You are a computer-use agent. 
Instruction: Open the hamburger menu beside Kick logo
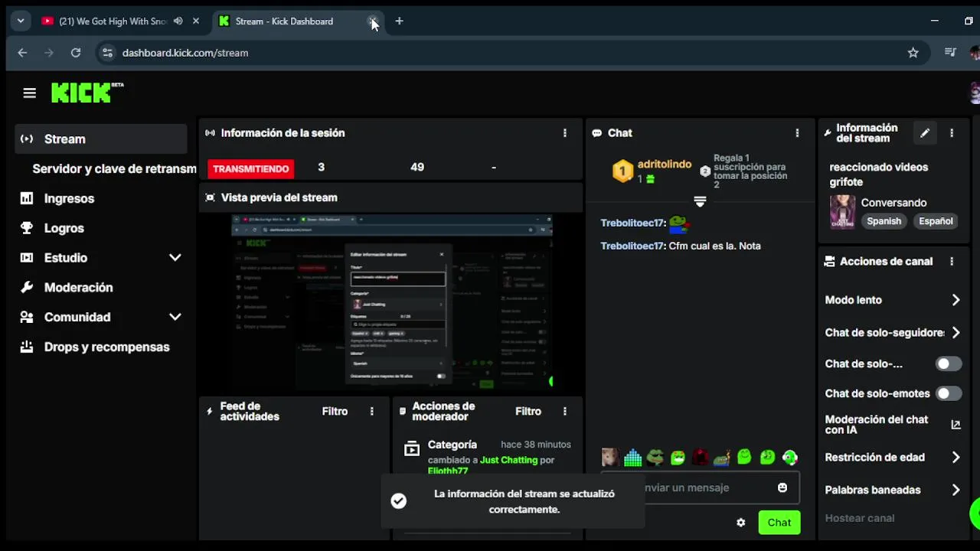29,93
